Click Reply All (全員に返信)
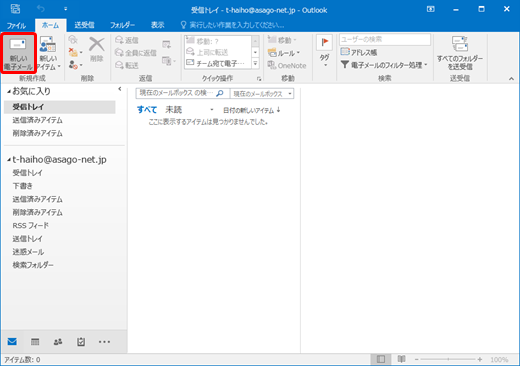This screenshot has height=366, width=520. point(136,53)
